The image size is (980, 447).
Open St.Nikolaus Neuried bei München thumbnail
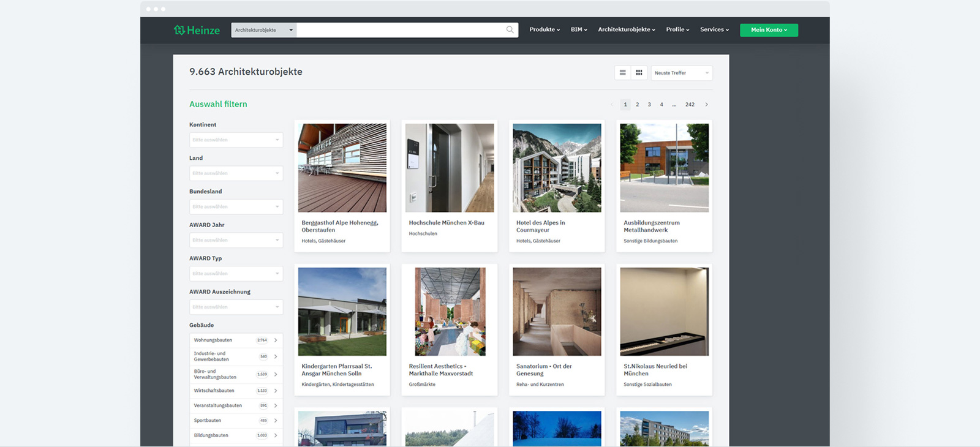coord(665,312)
